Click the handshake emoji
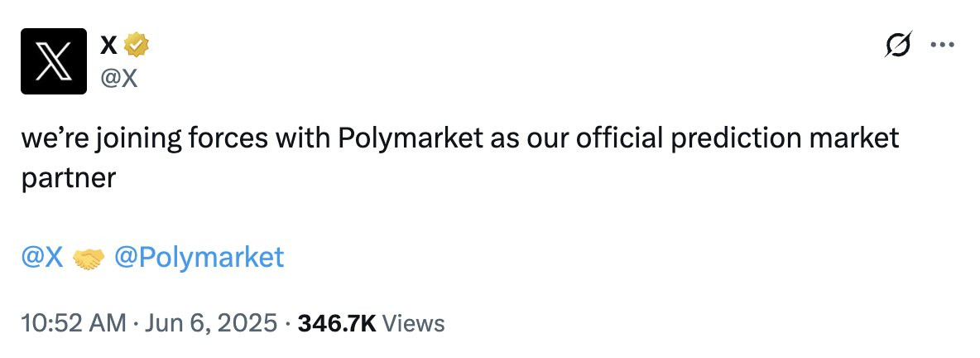 [89, 259]
